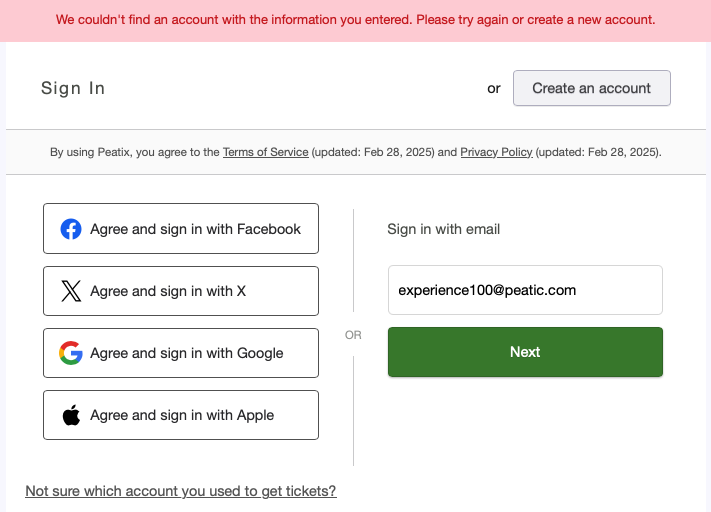Hit the "Agree and sign in with Apple" label
Screen dimensions: 711x512
click(x=182, y=415)
